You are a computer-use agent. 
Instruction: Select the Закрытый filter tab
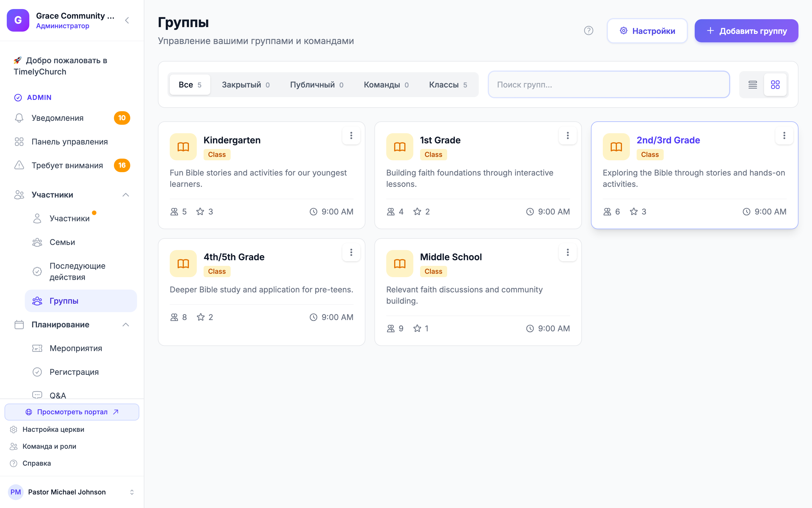[x=246, y=85]
